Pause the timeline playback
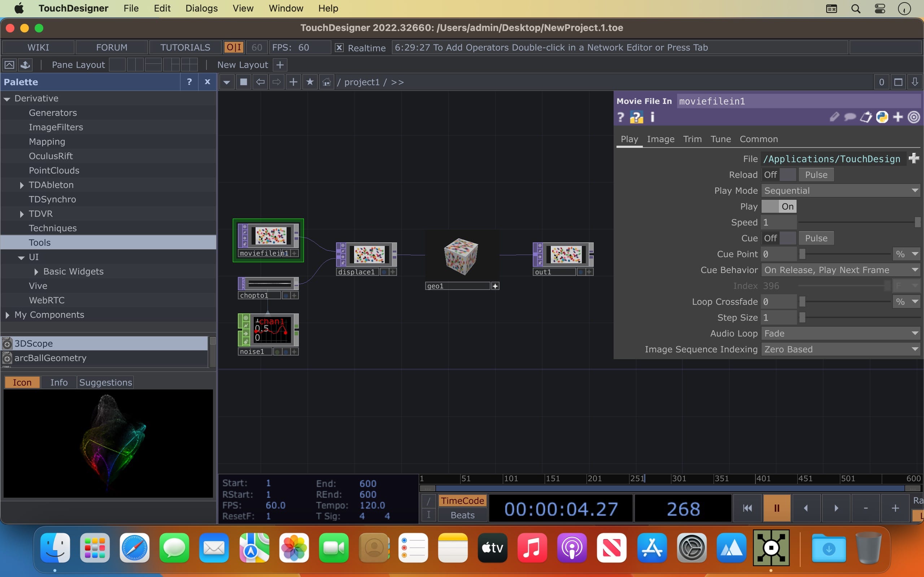Viewport: 924px width, 577px height. tap(776, 508)
